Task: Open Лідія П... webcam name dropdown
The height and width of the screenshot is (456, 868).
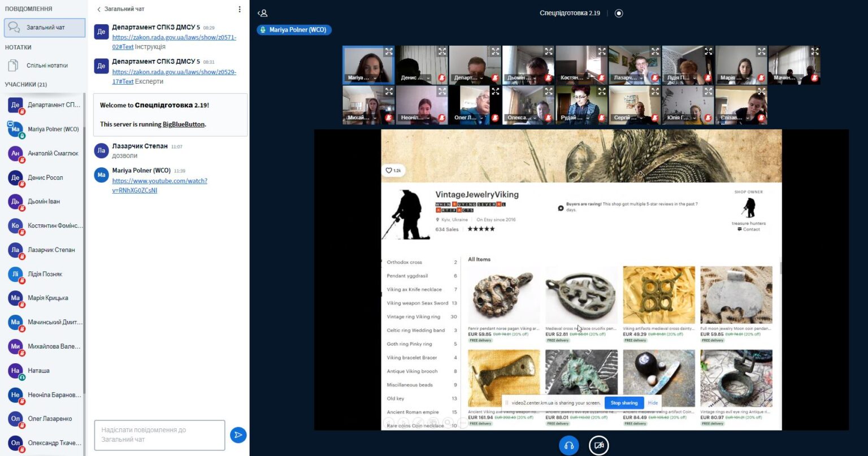Action: pos(682,78)
